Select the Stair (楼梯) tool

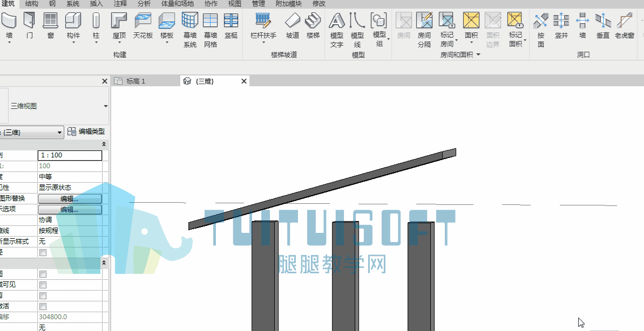tap(313, 25)
